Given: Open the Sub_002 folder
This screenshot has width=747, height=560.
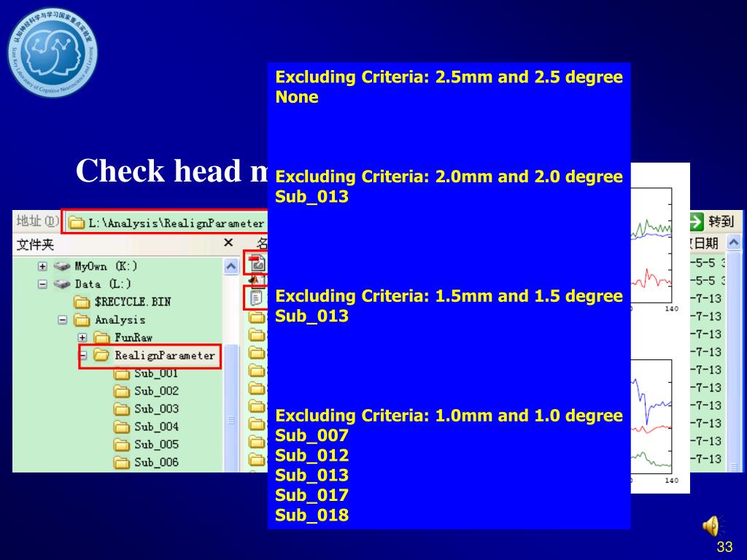Looking at the screenshot, I should click(x=146, y=392).
